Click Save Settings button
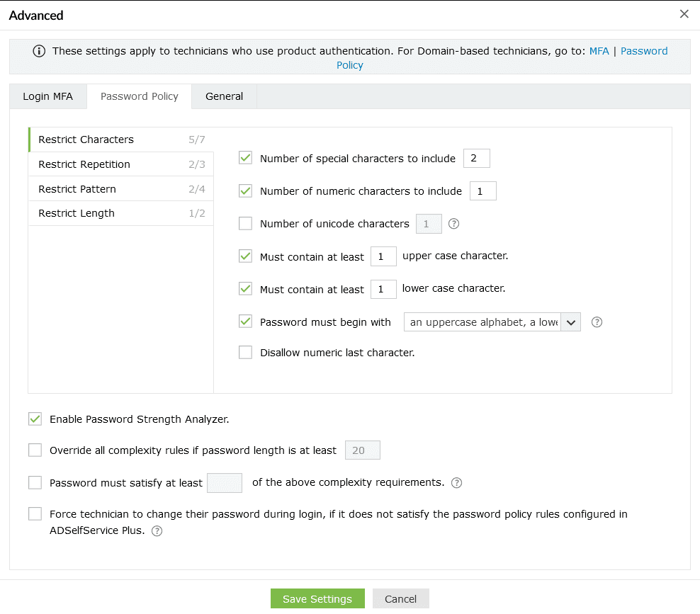The width and height of the screenshot is (700, 614). 317,599
